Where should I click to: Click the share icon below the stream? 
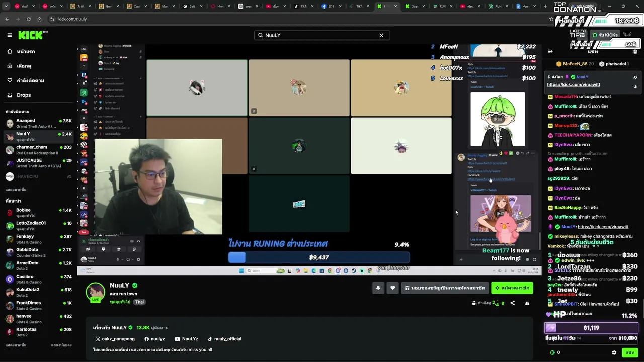coord(513,303)
